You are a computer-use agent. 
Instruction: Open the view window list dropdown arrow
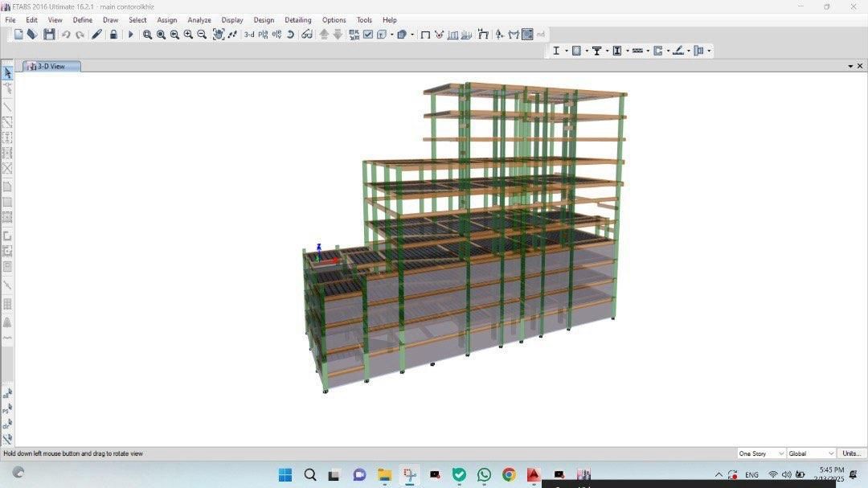tap(850, 67)
